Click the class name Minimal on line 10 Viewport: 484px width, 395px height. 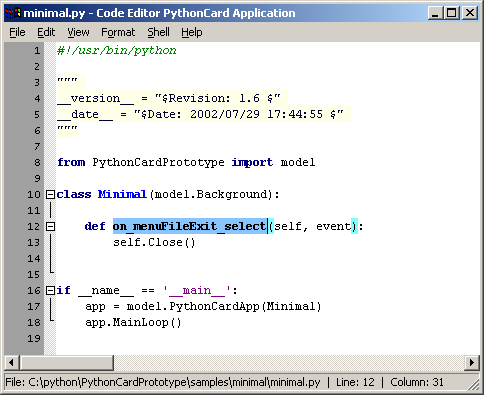point(122,194)
